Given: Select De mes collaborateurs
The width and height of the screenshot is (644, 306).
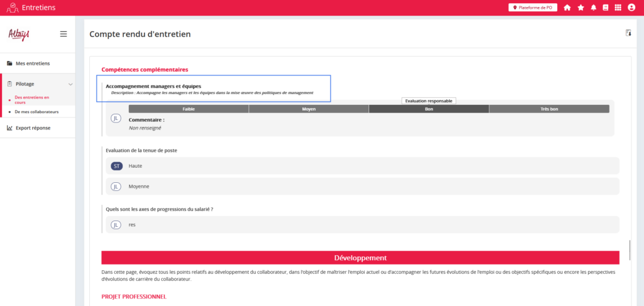Looking at the screenshot, I should coord(36,112).
